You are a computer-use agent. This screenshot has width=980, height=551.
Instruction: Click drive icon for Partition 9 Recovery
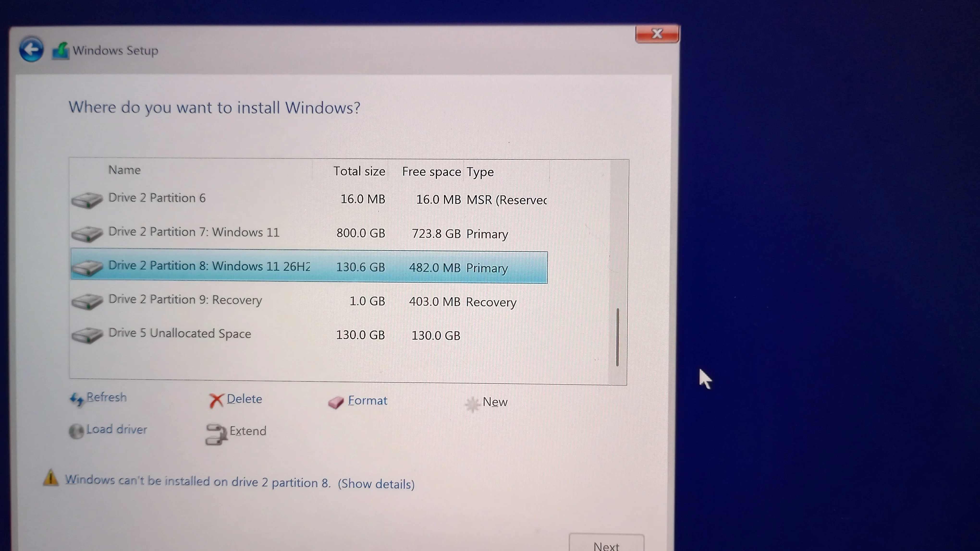click(87, 301)
